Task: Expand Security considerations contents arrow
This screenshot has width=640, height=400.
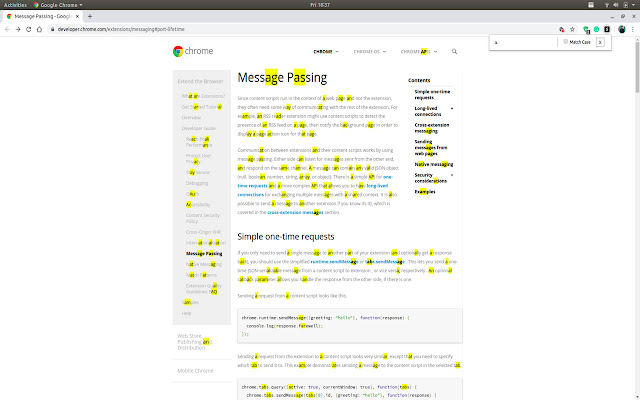Action: point(452,175)
